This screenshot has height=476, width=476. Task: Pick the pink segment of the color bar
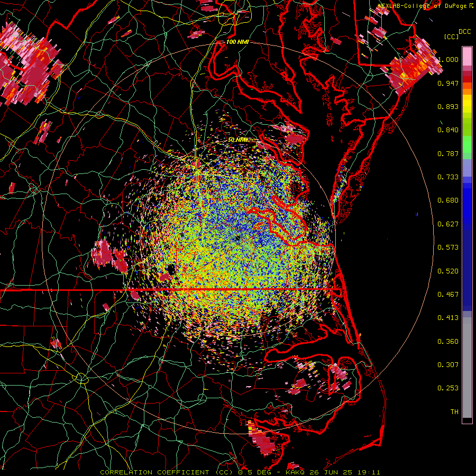pyautogui.click(x=467, y=56)
